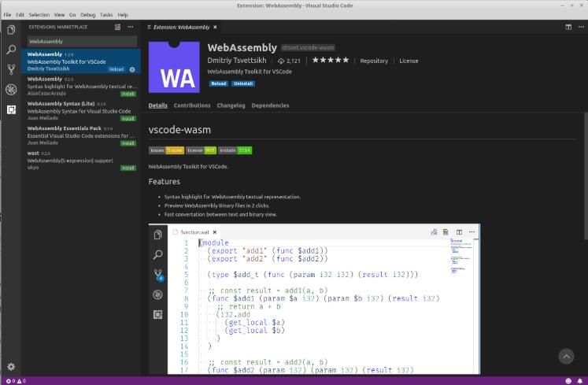The width and height of the screenshot is (588, 385).
Task: Open gear settings for installed WebAssembly extension
Action: pyautogui.click(x=132, y=69)
